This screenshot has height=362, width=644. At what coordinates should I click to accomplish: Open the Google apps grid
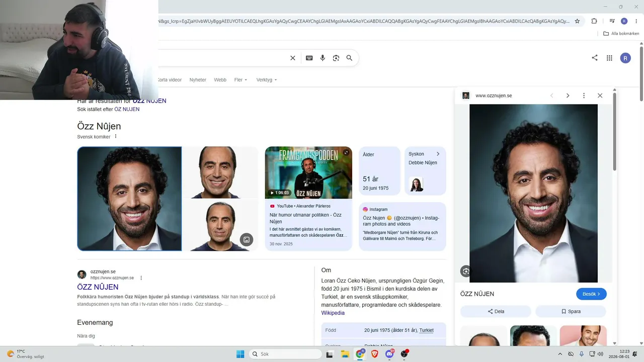tap(609, 58)
